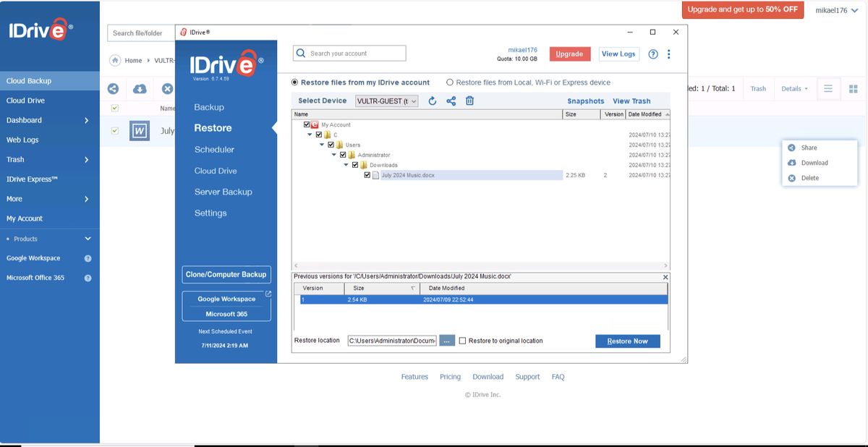Image resolution: width=868 pixels, height=447 pixels.
Task: Refresh the device file listing
Action: pos(432,101)
